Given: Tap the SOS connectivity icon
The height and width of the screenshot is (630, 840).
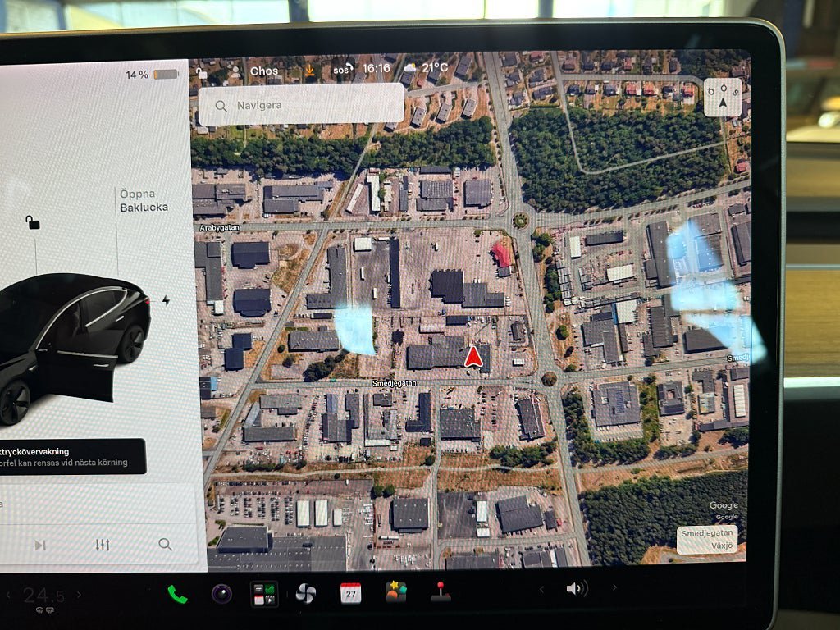Looking at the screenshot, I should [344, 69].
